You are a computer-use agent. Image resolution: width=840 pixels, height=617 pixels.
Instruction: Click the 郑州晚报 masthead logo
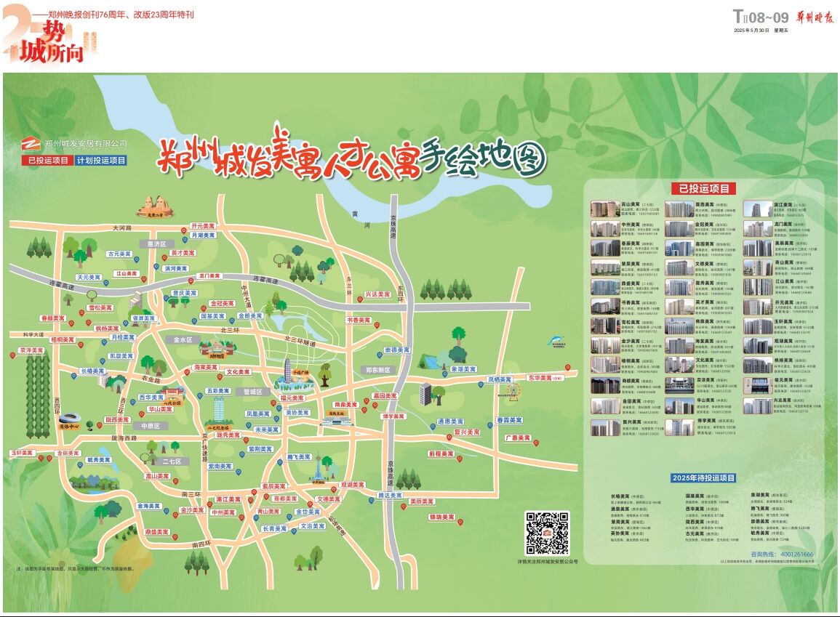(x=815, y=17)
